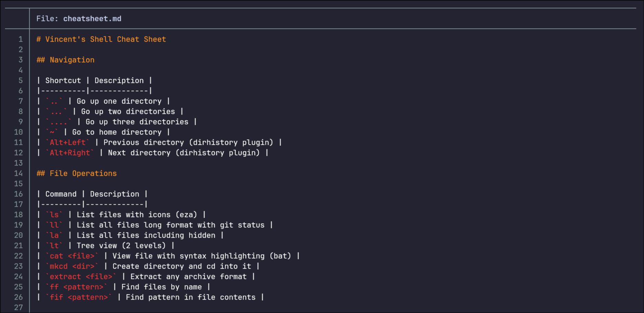
Task: Click the fif <pattern> command code
Action: (79, 297)
